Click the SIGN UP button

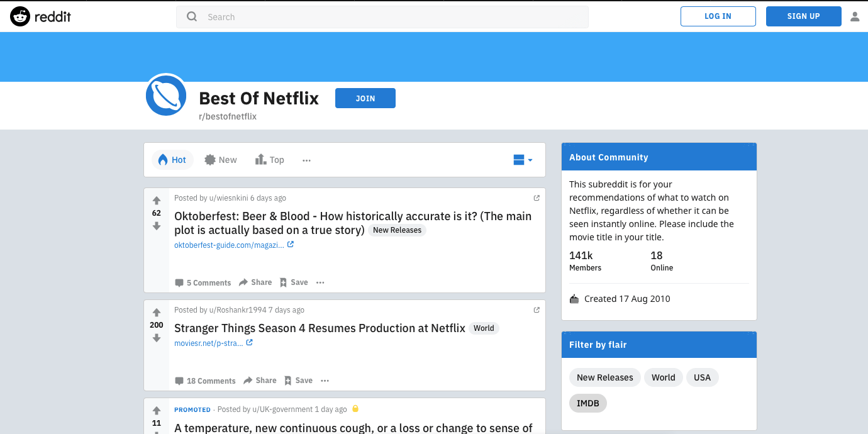[x=803, y=16]
